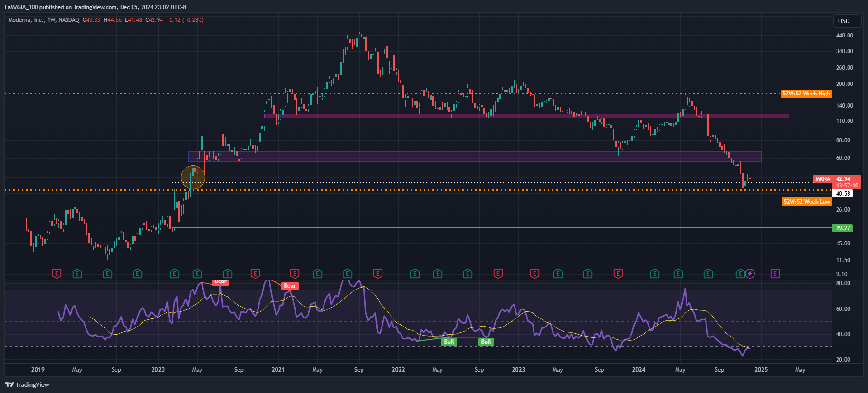
Task: Select the green earnings marker from August 2020
Action: [x=228, y=273]
